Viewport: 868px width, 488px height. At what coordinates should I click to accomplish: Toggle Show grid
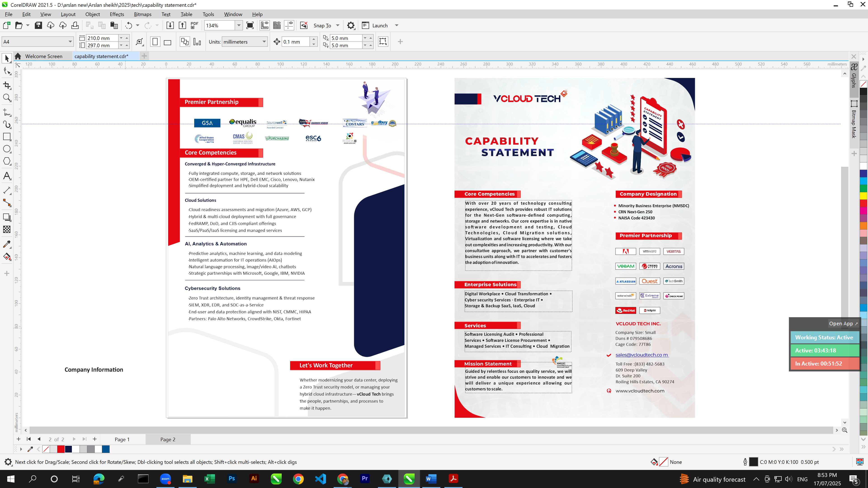point(277,25)
